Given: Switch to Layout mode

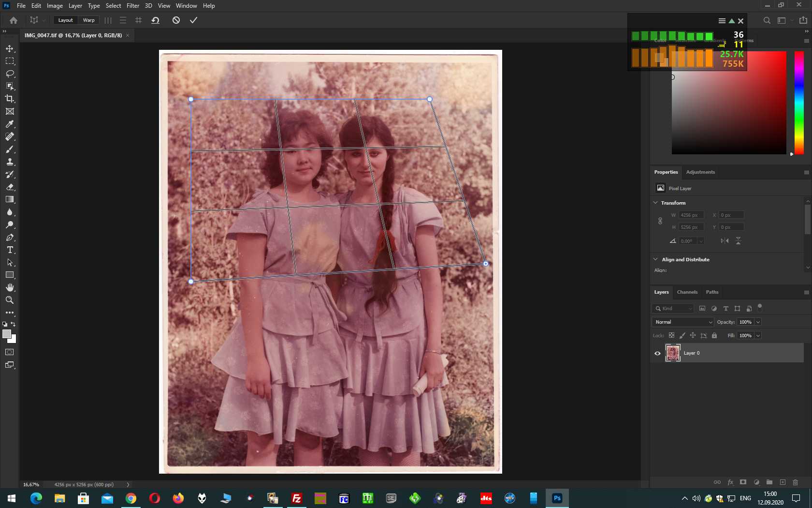Looking at the screenshot, I should click(x=65, y=20).
